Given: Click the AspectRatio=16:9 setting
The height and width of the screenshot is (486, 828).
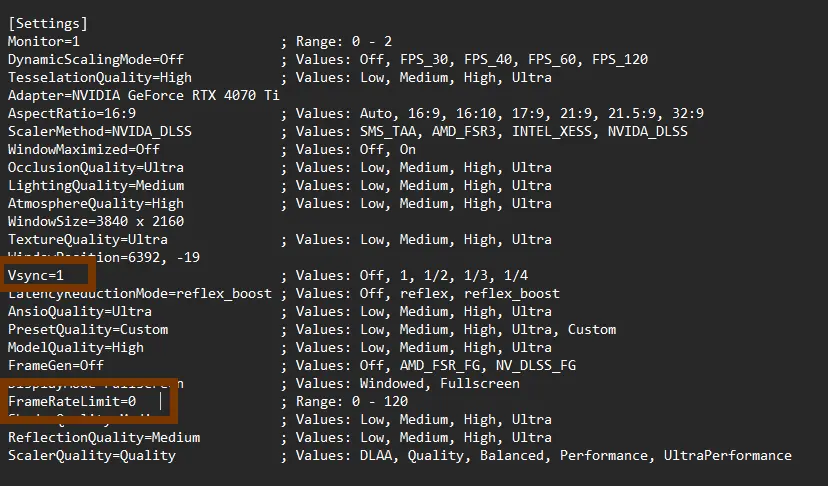Looking at the screenshot, I should (x=72, y=114).
